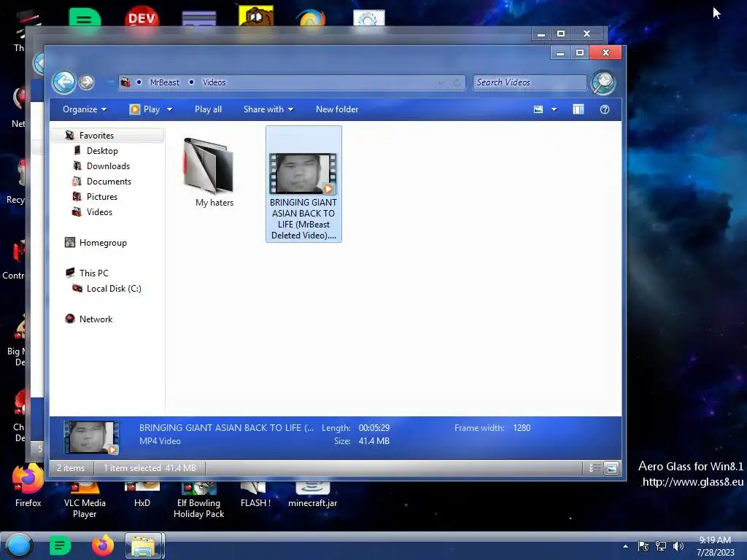Open the view options dropdown arrow
The width and height of the screenshot is (747, 560).
point(554,109)
